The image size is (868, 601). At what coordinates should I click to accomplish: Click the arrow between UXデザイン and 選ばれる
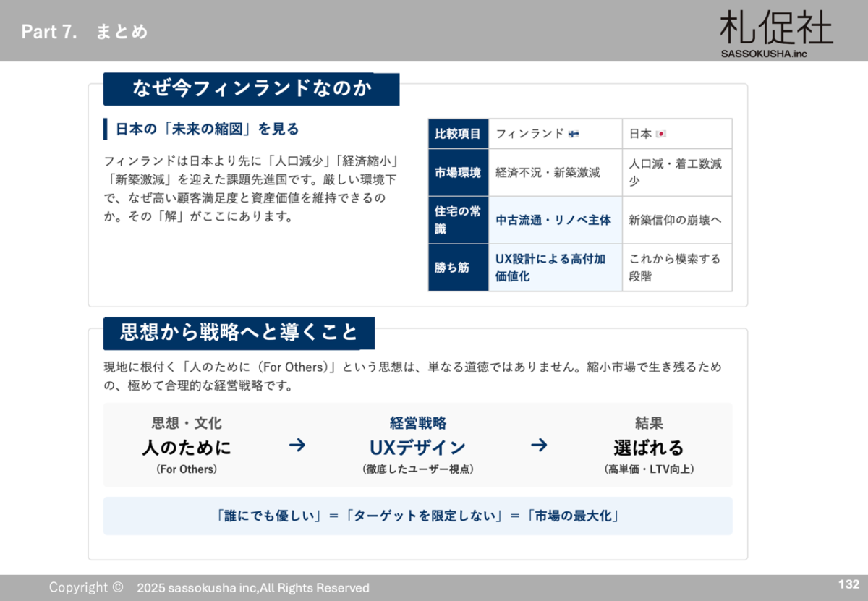(x=538, y=446)
